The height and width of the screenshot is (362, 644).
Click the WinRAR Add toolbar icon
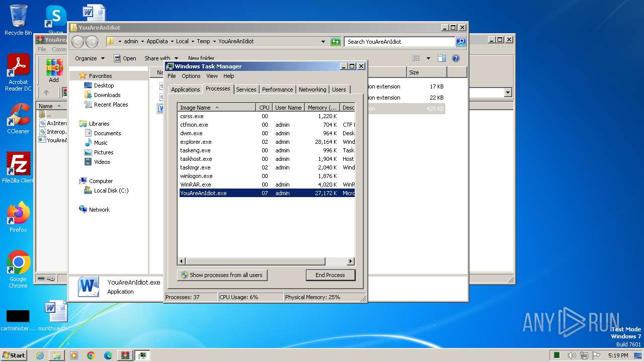[54, 70]
